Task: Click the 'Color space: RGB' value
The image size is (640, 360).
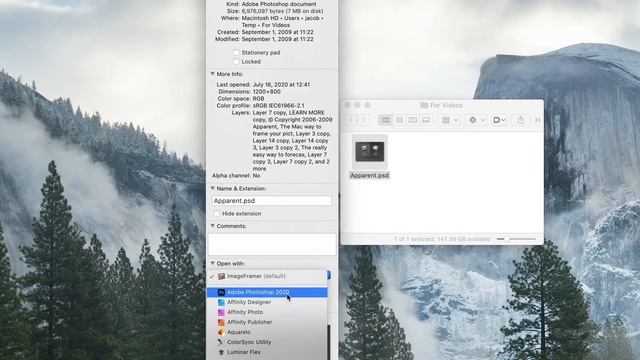Action: 258,98
